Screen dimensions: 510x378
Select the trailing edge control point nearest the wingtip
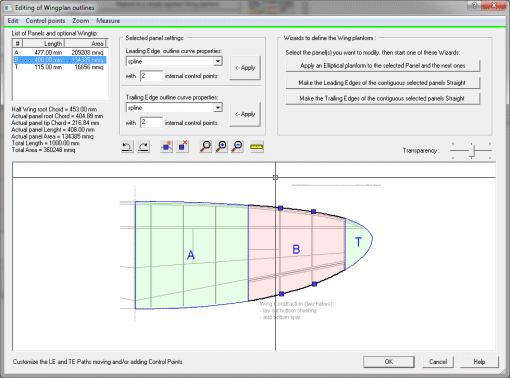pyautogui.click(x=314, y=284)
